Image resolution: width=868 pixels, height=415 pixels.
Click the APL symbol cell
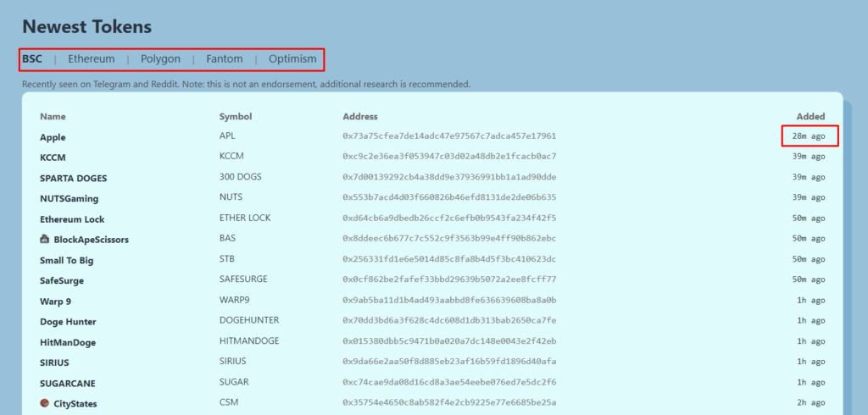pyautogui.click(x=227, y=136)
